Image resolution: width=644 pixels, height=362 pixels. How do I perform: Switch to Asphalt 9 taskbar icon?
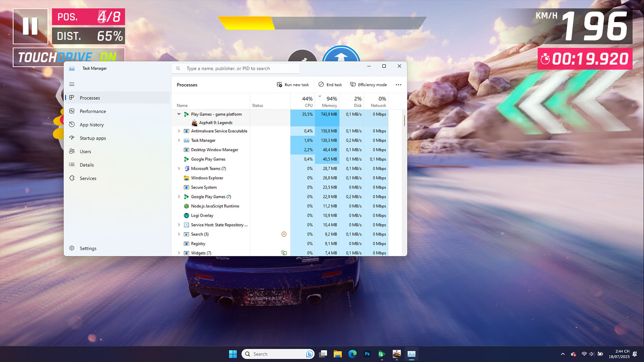click(397, 354)
